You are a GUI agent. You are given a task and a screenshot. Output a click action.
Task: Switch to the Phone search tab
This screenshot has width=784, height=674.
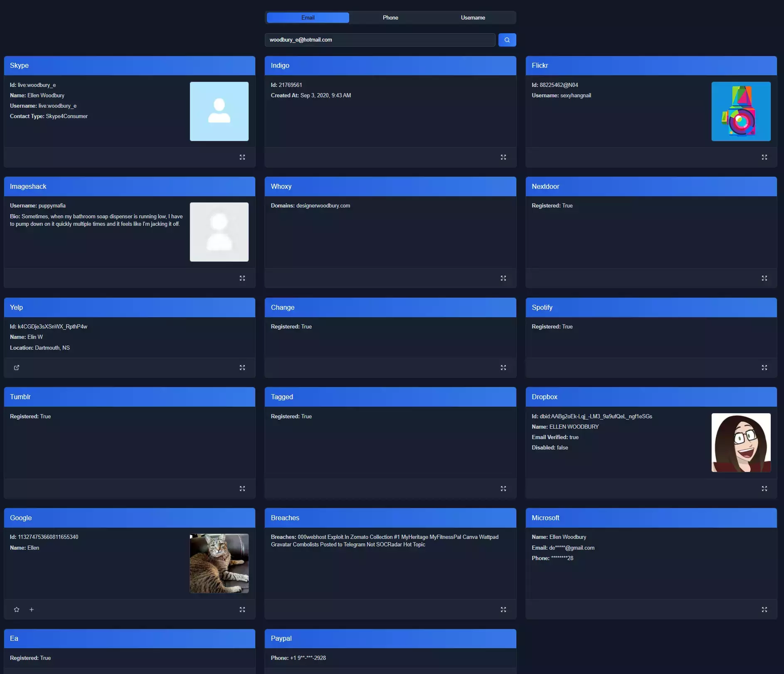(390, 17)
